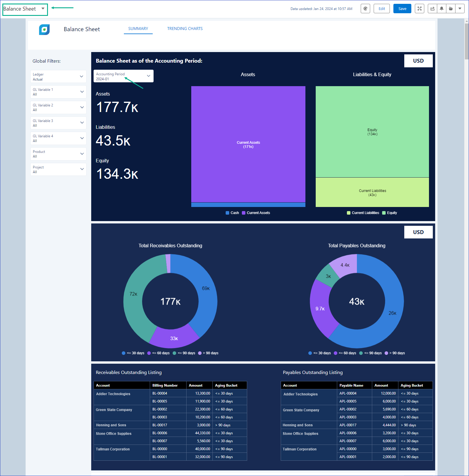Select the Equity (134K) treemap block
This screenshot has width=469, height=476.
372,132
